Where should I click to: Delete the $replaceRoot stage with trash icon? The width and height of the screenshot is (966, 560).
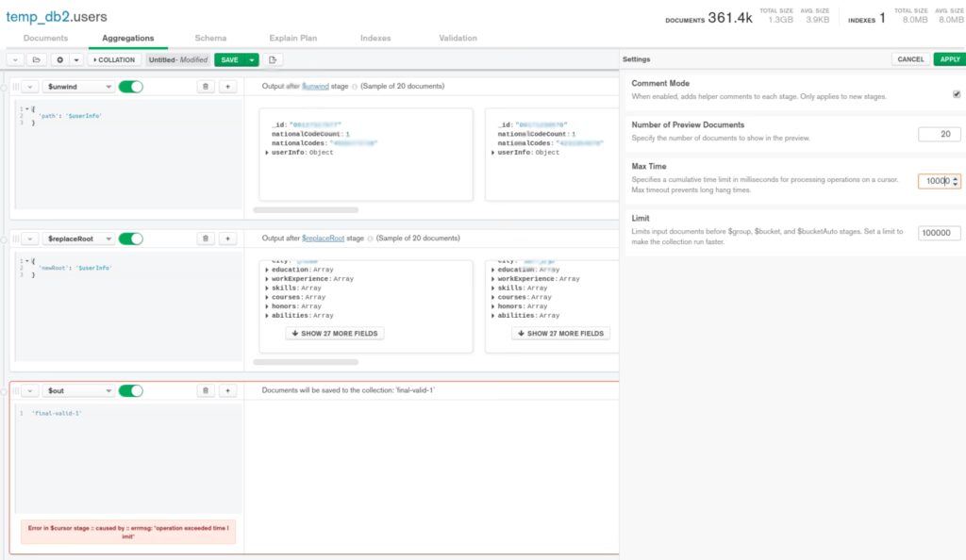pyautogui.click(x=206, y=239)
